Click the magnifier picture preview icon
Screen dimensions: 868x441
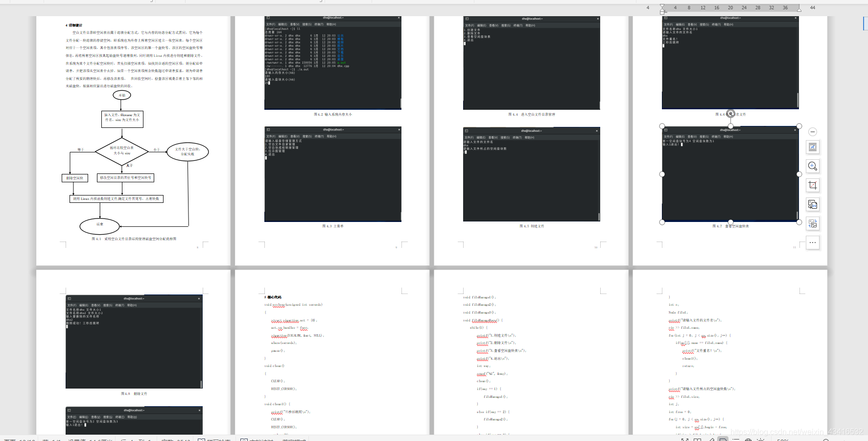813,166
